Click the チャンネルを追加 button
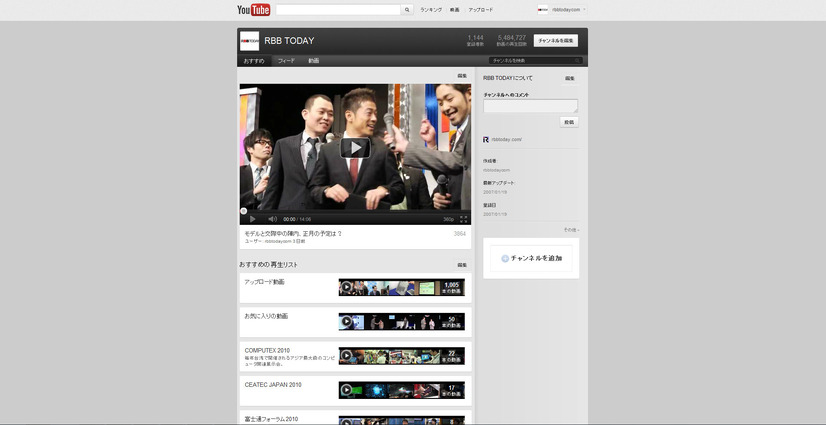The height and width of the screenshot is (425, 826). pyautogui.click(x=531, y=259)
